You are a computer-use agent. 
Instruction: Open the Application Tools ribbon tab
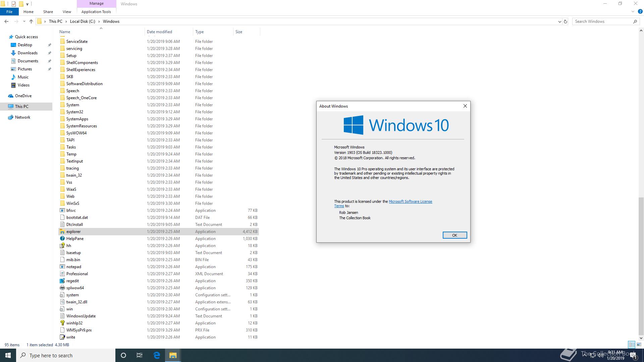96,12
